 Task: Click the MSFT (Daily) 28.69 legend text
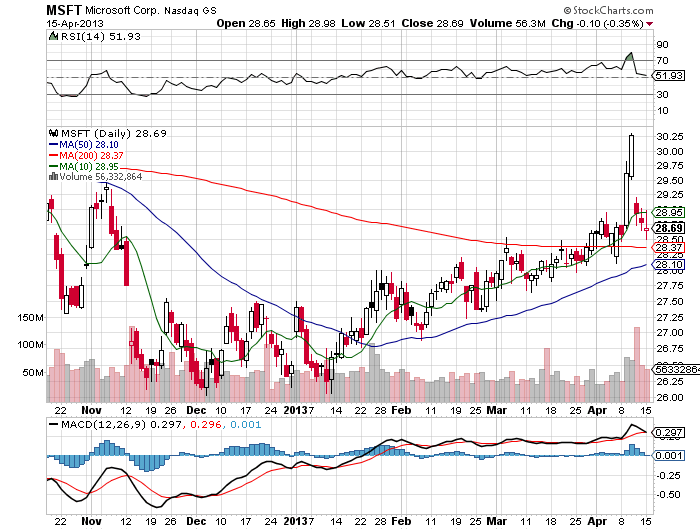point(114,133)
